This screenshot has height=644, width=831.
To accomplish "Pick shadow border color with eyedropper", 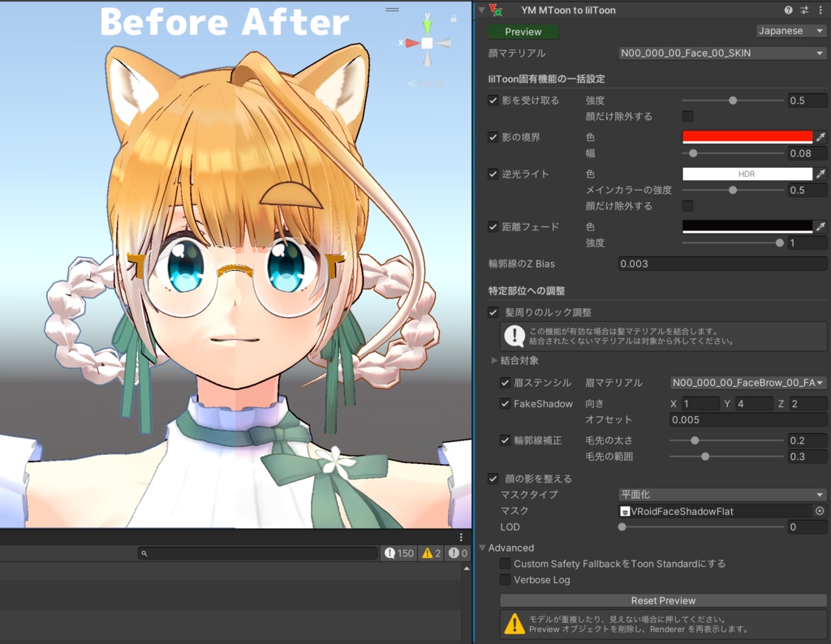I will [x=820, y=137].
